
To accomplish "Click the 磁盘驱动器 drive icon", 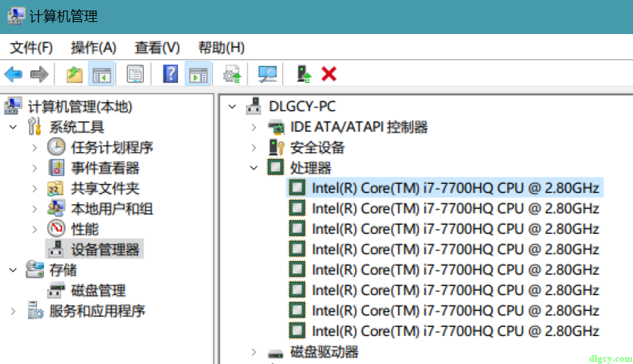I will (x=276, y=354).
